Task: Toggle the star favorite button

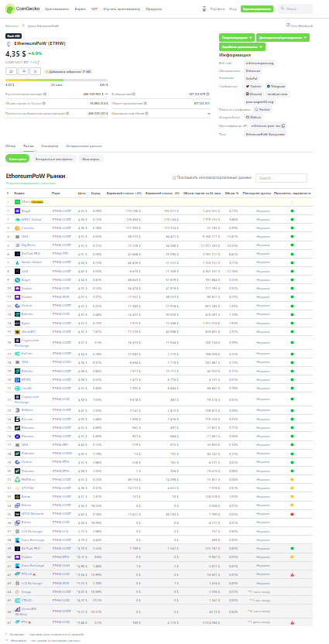Action: [36, 71]
